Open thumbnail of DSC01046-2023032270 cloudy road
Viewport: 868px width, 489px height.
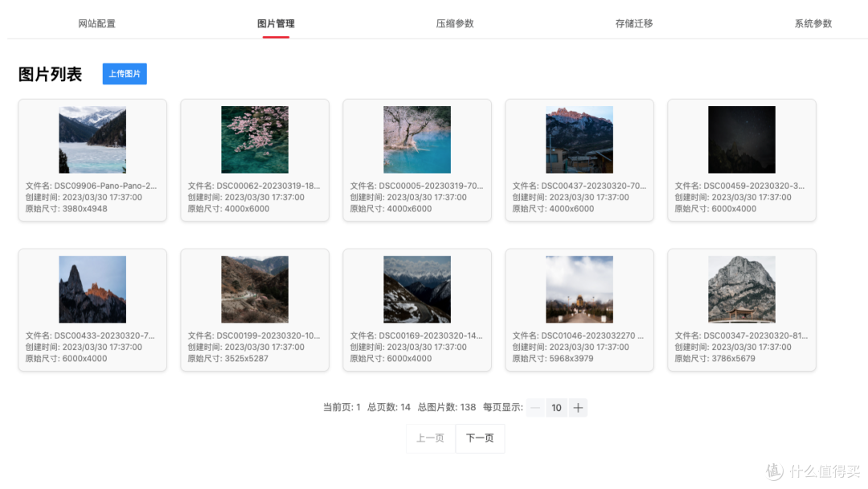click(x=579, y=289)
